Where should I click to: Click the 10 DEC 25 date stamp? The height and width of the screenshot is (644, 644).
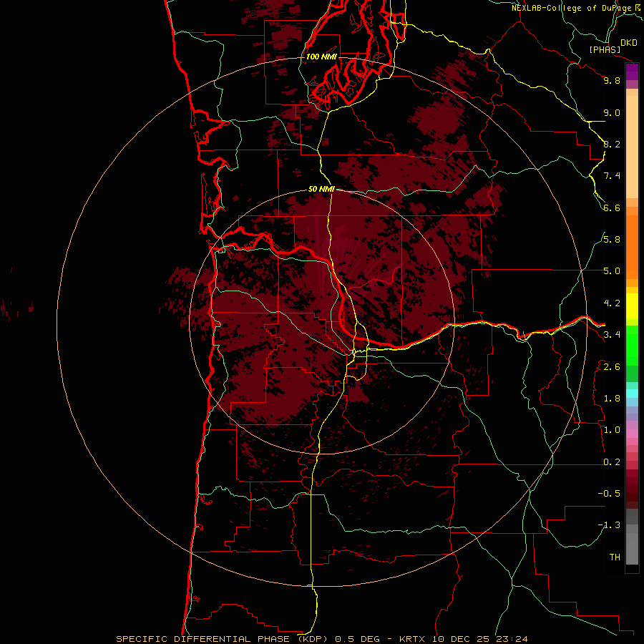(460, 639)
